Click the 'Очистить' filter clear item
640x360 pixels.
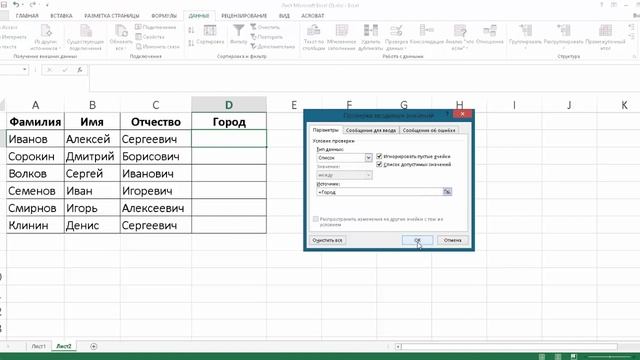point(265,27)
